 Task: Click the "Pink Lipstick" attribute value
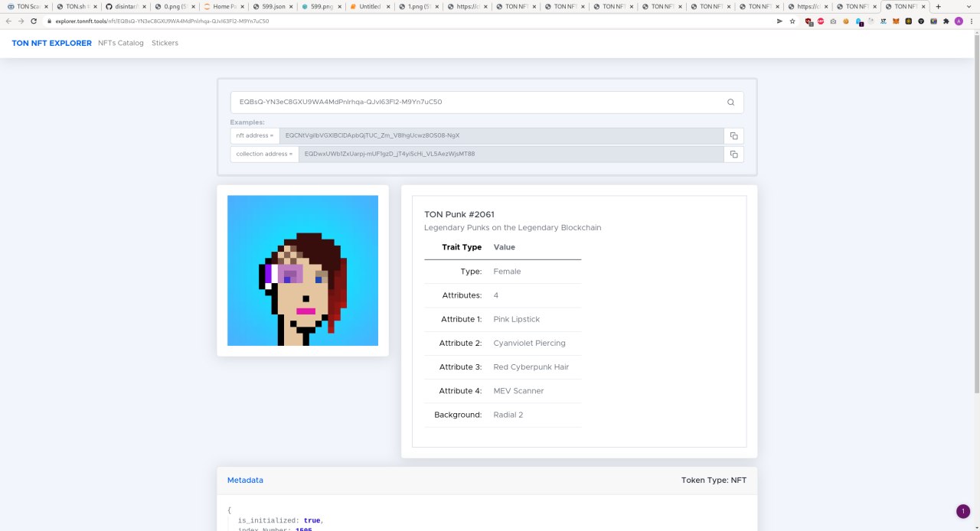(x=517, y=319)
